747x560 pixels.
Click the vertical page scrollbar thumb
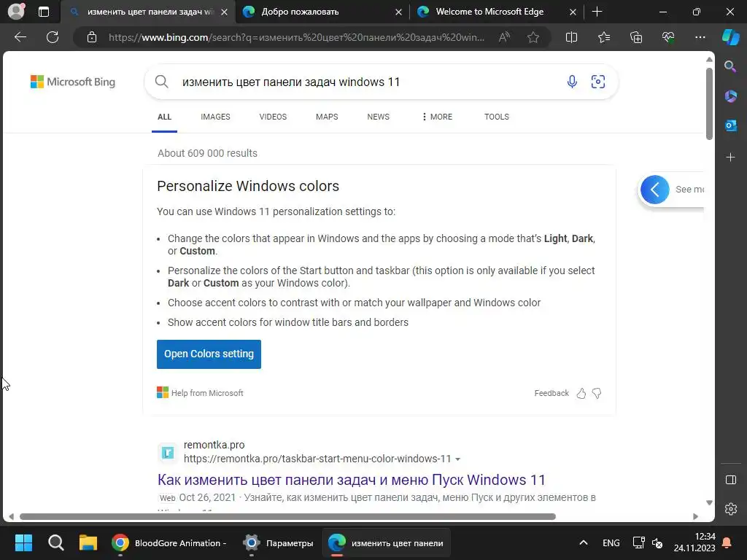point(709,104)
